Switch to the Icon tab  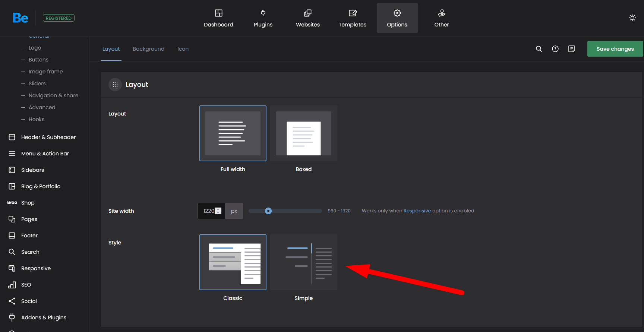point(183,49)
